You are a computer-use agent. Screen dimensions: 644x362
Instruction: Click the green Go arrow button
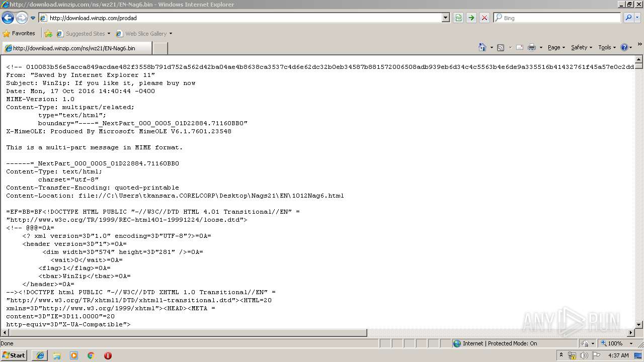click(x=471, y=18)
